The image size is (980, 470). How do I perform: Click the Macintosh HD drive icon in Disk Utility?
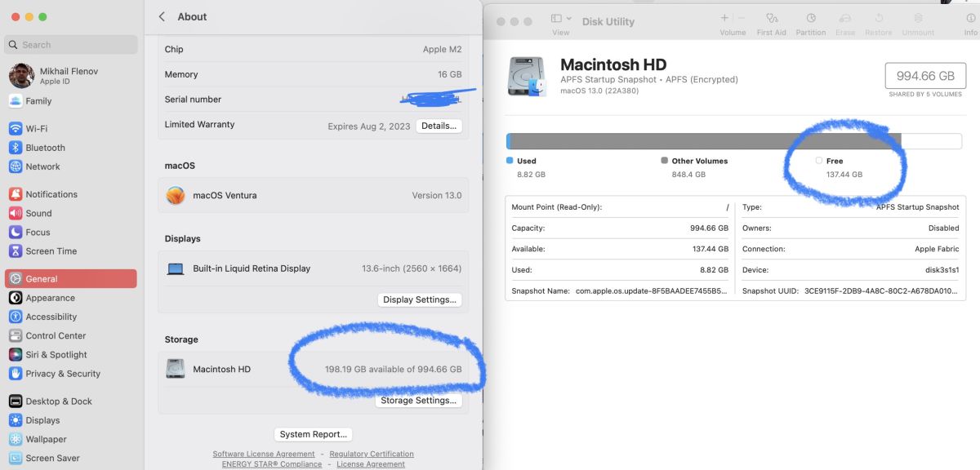click(x=527, y=77)
